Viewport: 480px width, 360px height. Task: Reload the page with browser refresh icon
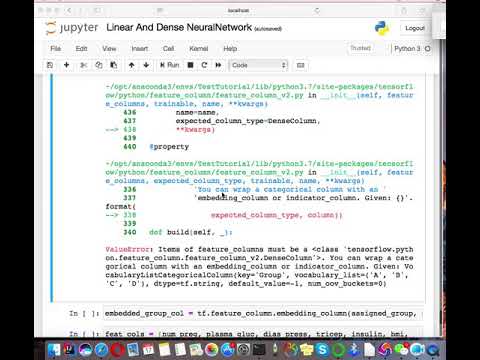tap(317, 11)
